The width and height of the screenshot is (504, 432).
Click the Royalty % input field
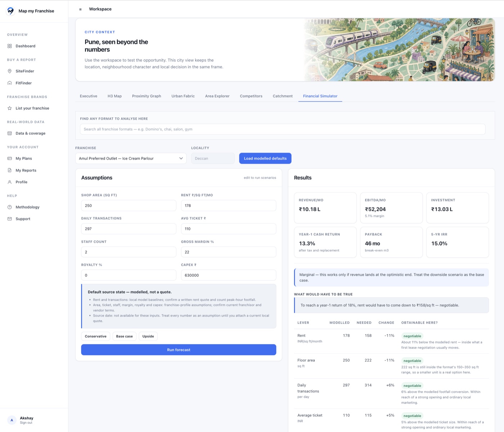(129, 275)
